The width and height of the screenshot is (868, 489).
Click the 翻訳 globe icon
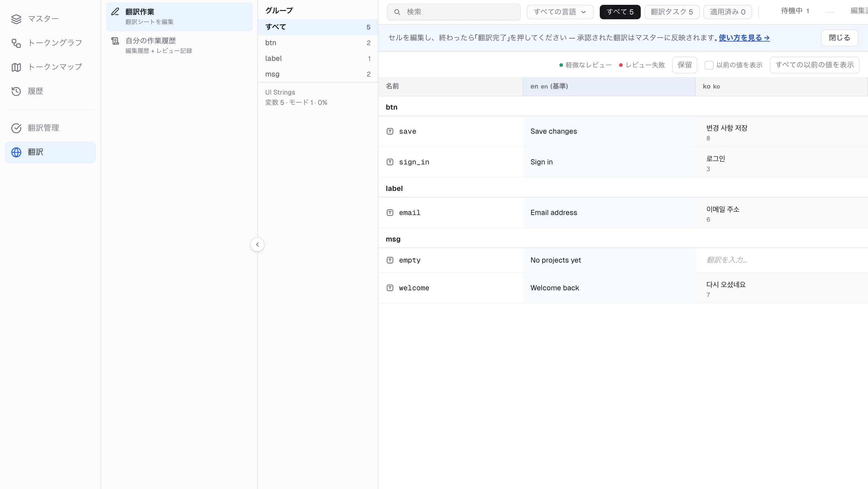tap(16, 152)
